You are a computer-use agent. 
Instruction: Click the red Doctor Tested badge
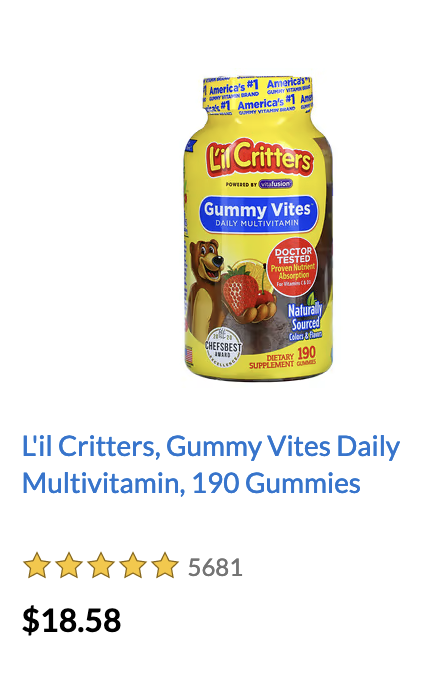tap(294, 267)
